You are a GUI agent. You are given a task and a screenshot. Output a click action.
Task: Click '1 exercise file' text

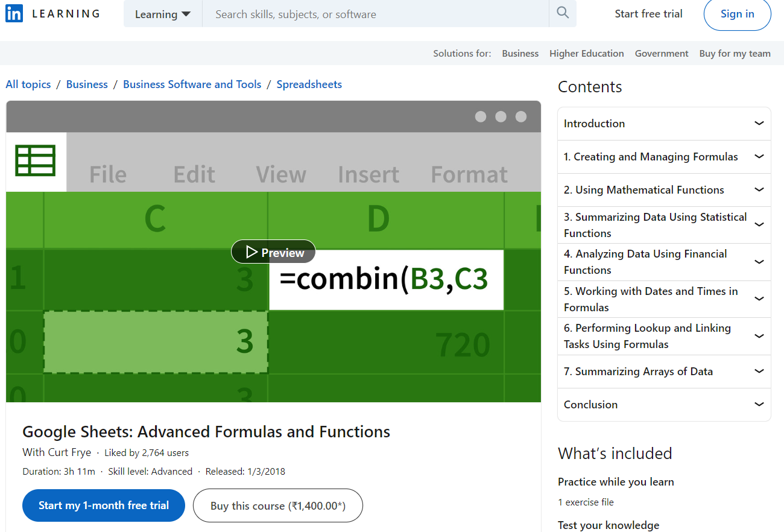586,502
